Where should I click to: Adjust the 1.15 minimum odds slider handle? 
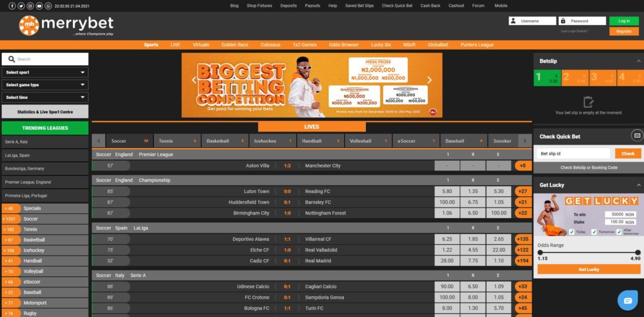[540, 252]
